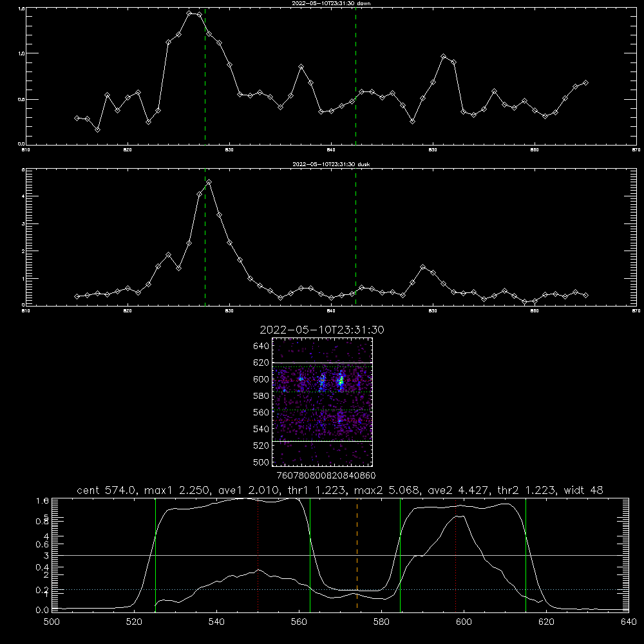
Task: Click the timestamp title above the spectrogram image
Action: [x=322, y=330]
